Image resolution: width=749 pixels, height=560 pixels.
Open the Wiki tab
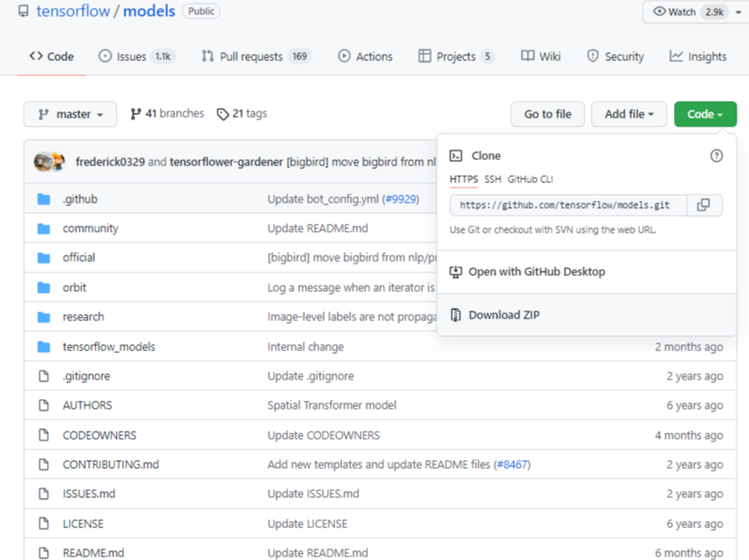point(540,57)
